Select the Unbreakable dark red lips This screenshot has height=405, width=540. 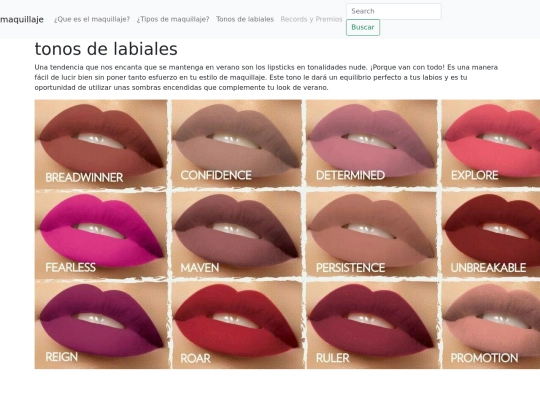pos(491,233)
